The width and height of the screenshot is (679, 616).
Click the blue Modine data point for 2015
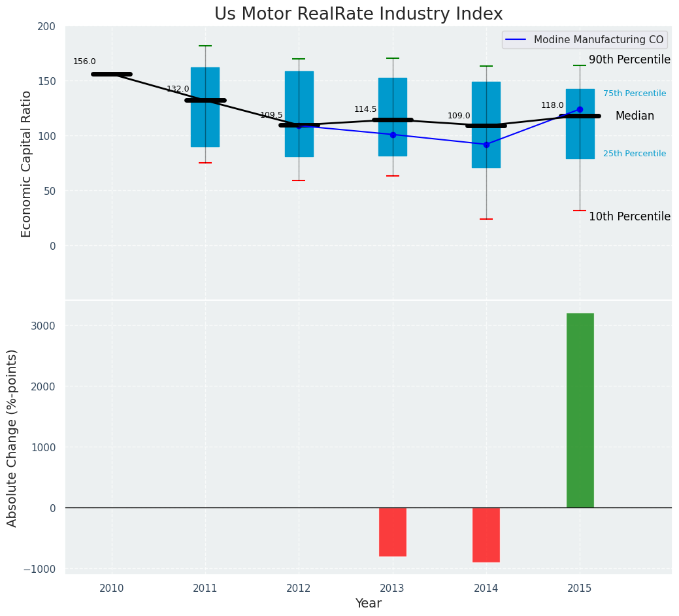click(580, 109)
